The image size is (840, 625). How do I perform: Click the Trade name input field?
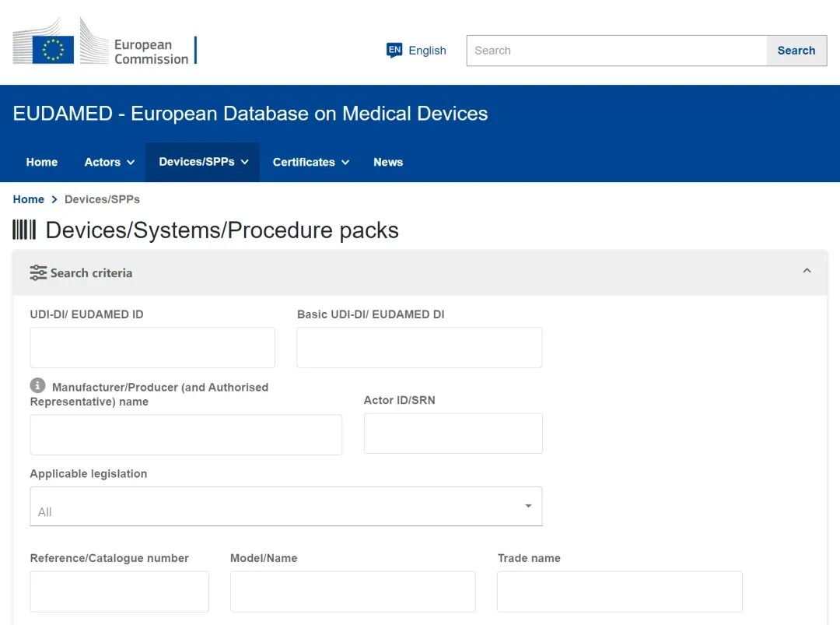pos(619,592)
